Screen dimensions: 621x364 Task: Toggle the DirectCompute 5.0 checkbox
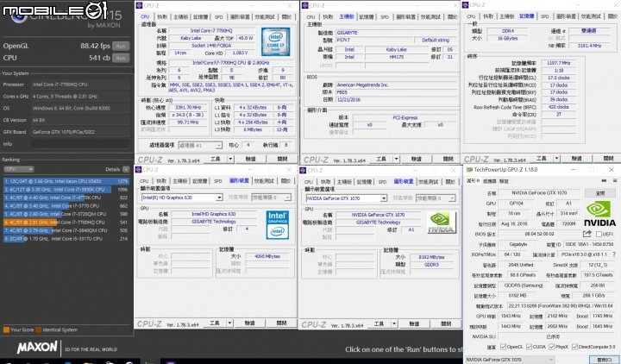(574, 347)
